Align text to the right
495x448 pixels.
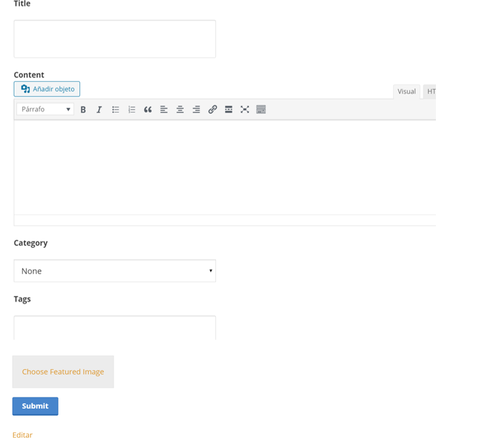[196, 110]
